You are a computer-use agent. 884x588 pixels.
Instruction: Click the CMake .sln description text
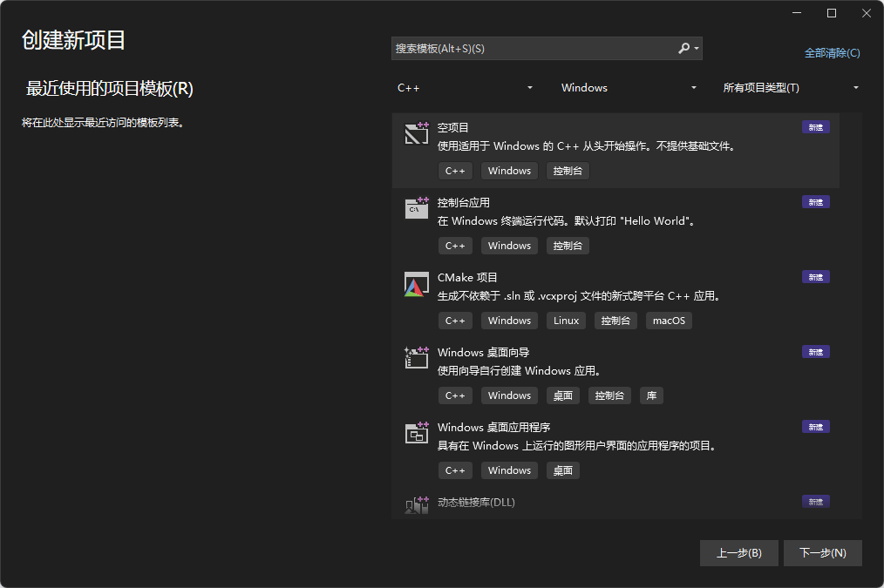[580, 296]
